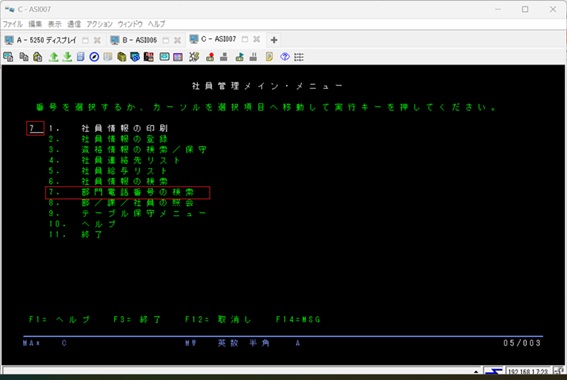Add a new session tab with plus
The height and width of the screenshot is (380, 567).
(274, 40)
